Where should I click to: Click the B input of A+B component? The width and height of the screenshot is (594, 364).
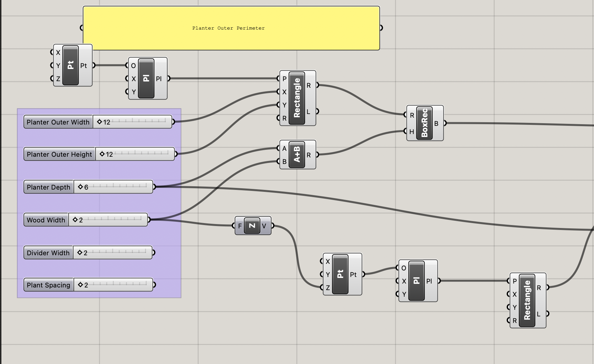click(284, 162)
